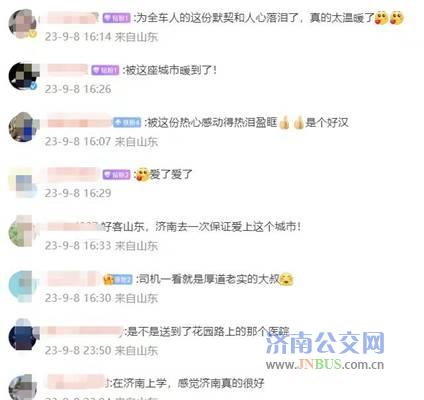Click the blue badge before 被这份热心感动

tap(127, 122)
